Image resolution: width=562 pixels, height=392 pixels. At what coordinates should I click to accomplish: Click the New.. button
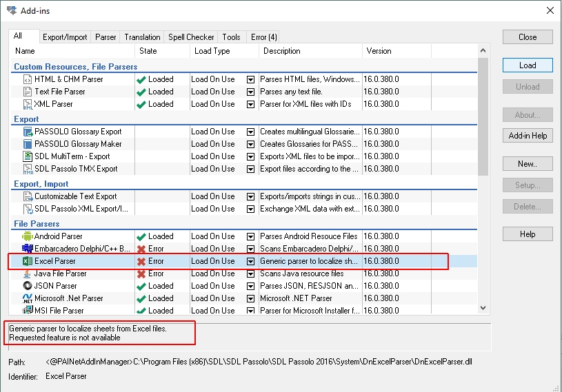[x=528, y=164]
